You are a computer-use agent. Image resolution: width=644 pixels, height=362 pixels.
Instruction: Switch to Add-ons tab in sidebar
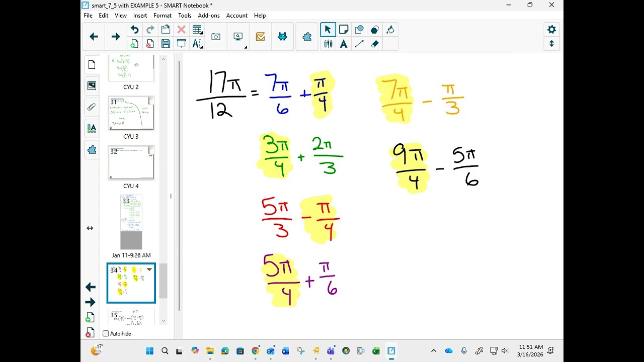[92, 150]
